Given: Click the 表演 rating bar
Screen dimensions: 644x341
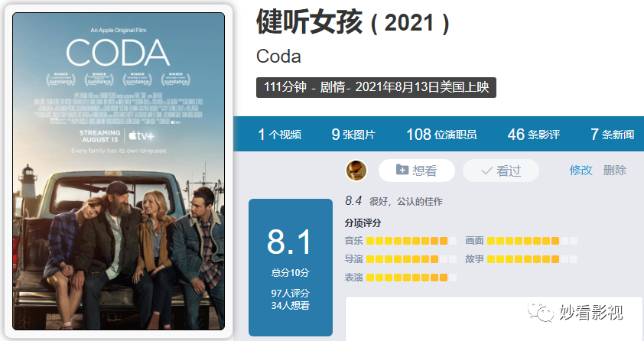Looking at the screenshot, I should (411, 278).
